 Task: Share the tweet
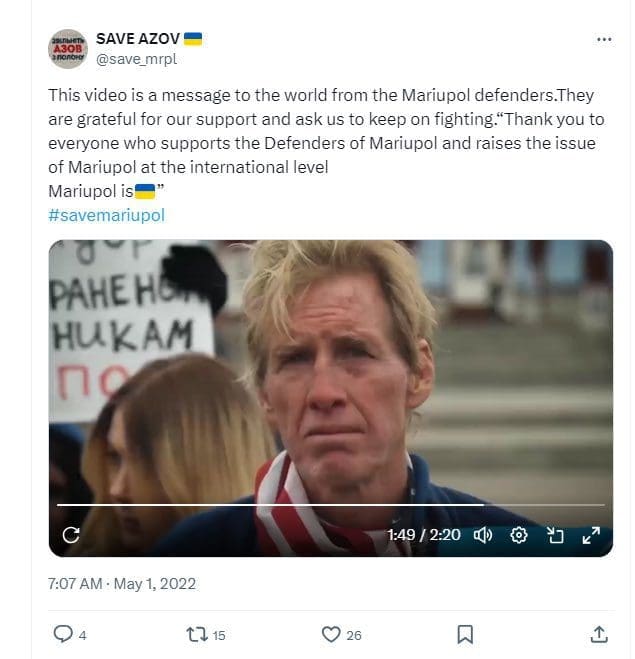click(x=599, y=634)
